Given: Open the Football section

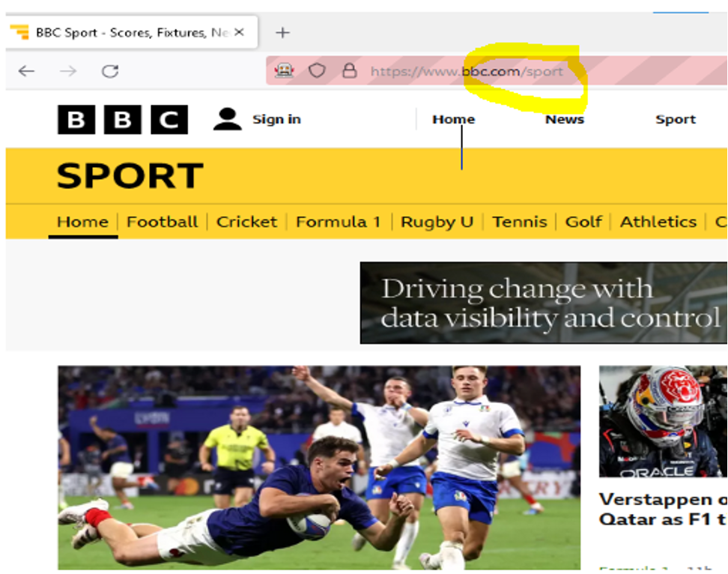Looking at the screenshot, I should pyautogui.click(x=162, y=222).
